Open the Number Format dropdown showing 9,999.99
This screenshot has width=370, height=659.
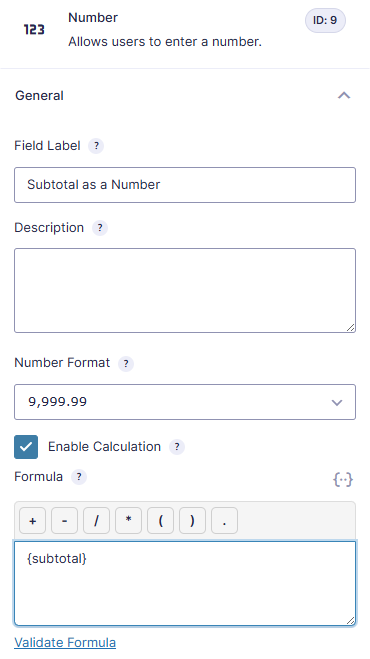(x=185, y=402)
